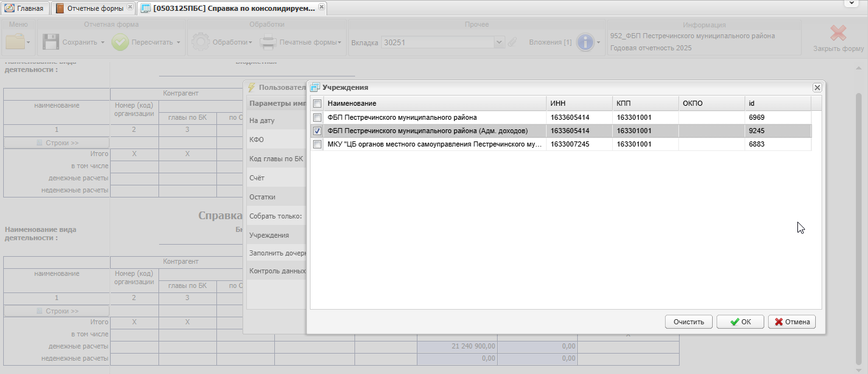Click the Пересчитать green check icon
This screenshot has width=868, height=374.
click(120, 42)
